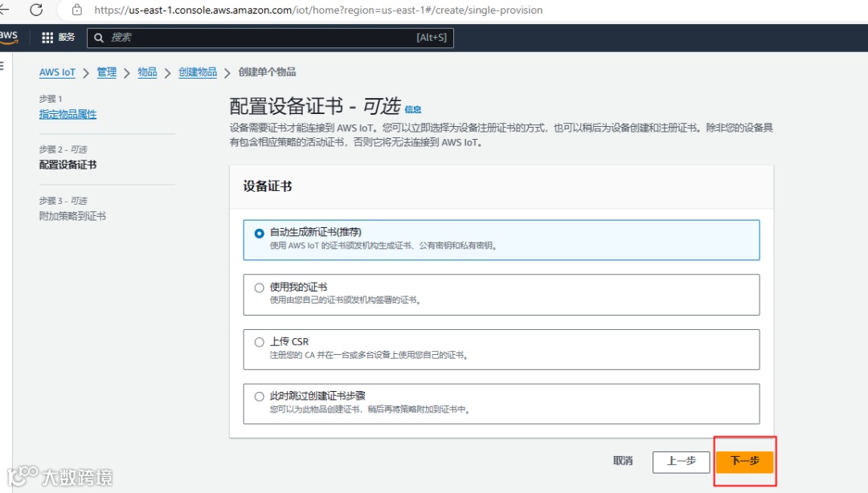Reload the page with refresh icon
The width and height of the screenshot is (868, 493).
tap(36, 10)
